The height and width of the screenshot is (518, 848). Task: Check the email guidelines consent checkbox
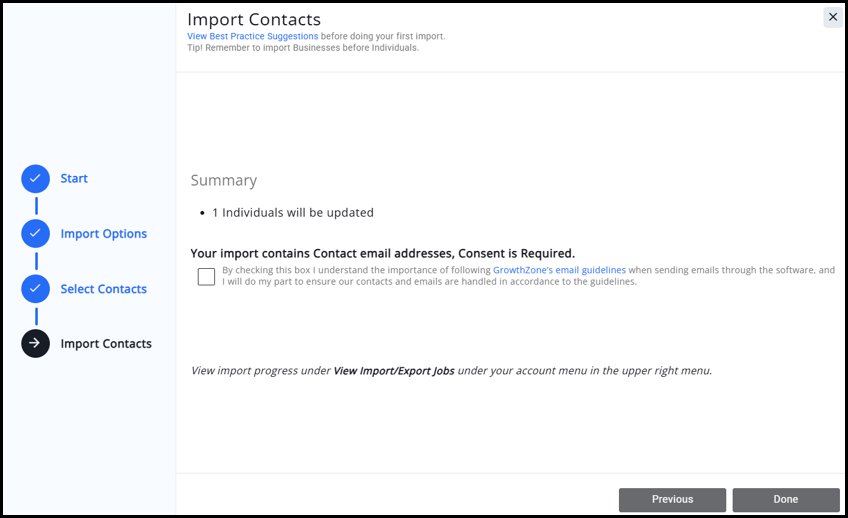pos(206,277)
